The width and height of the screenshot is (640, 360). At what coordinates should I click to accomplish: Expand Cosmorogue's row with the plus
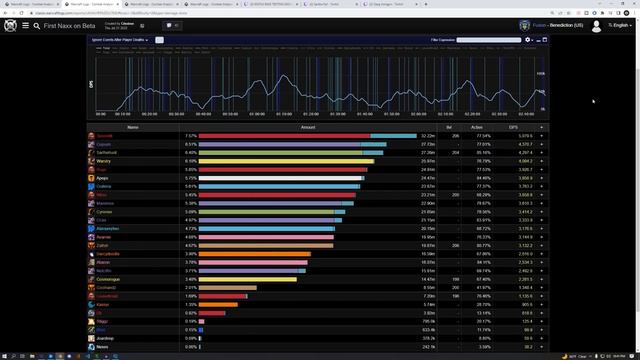coord(542,279)
